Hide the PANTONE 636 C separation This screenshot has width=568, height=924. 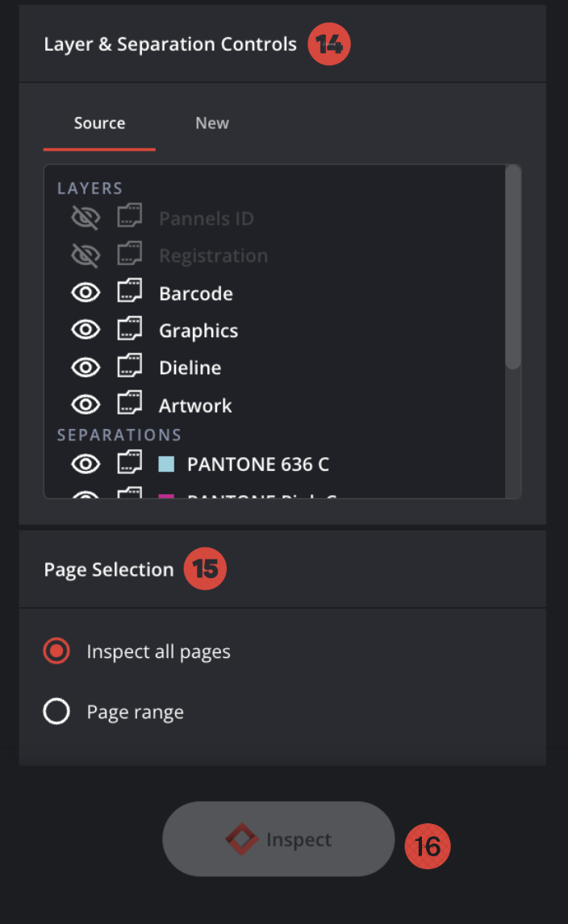(85, 464)
